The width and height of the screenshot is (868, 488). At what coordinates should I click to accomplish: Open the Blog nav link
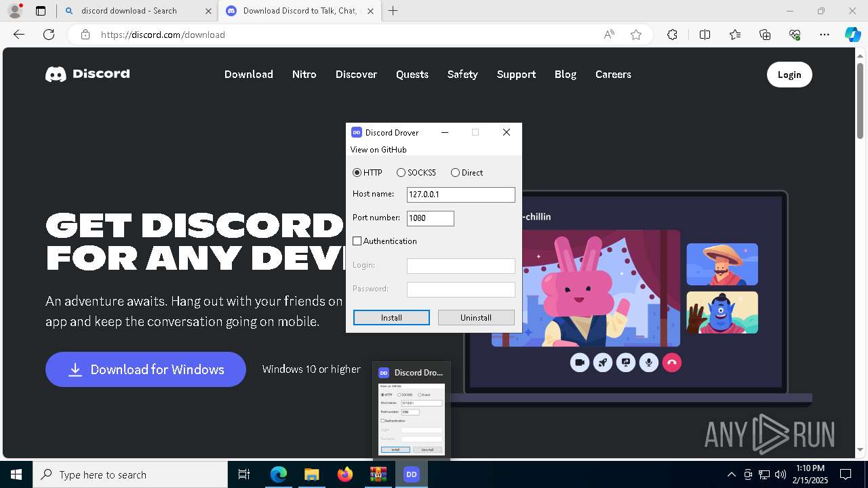(x=566, y=75)
